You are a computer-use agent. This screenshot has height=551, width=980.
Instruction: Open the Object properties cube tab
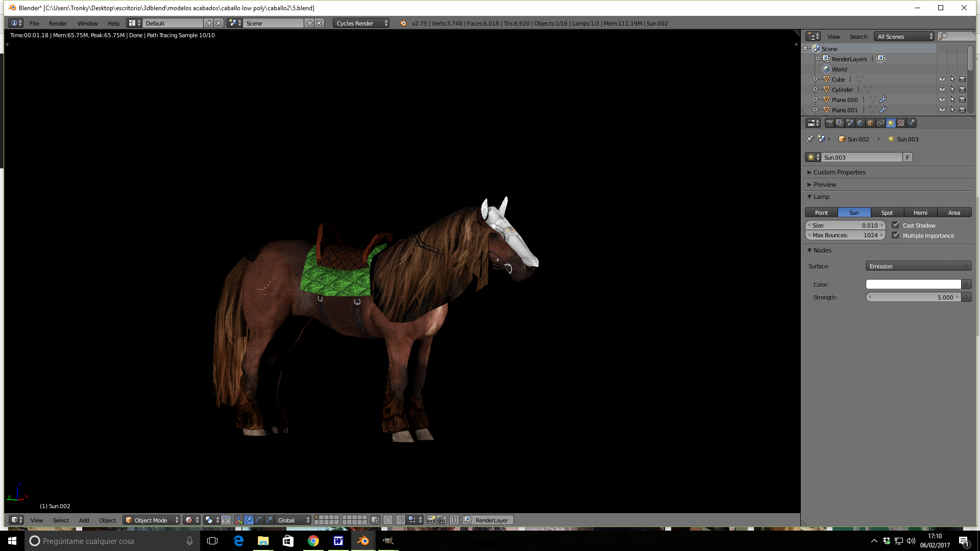(x=870, y=123)
